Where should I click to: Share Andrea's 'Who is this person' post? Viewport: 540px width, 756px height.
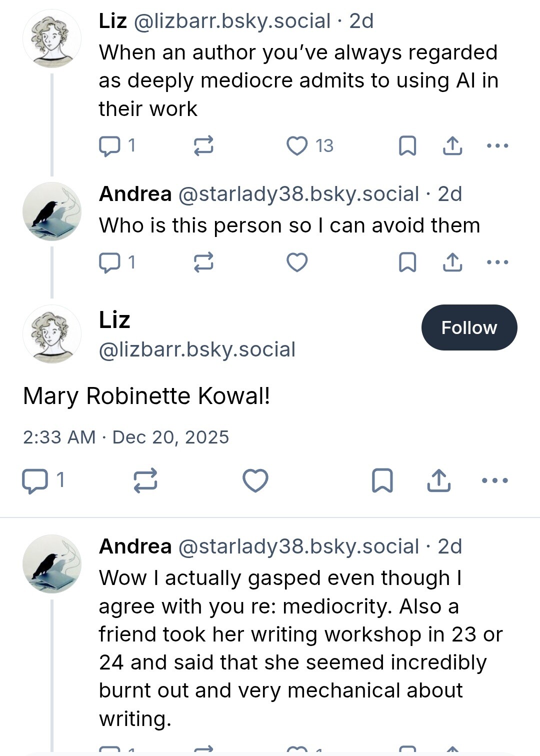(452, 262)
